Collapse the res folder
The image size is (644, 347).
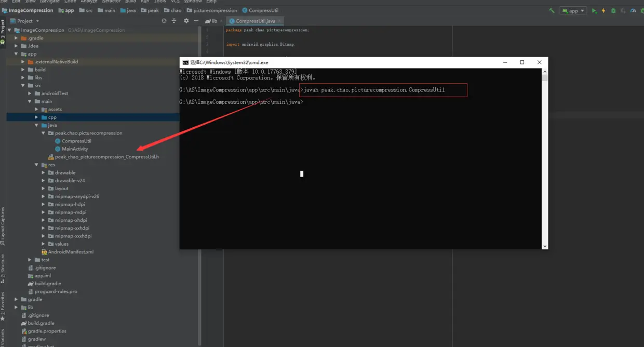pos(36,165)
